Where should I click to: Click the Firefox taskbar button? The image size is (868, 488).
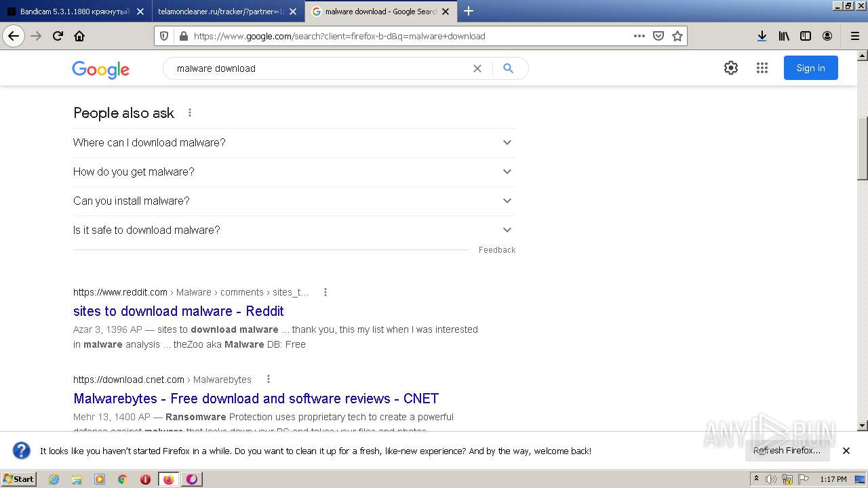[x=169, y=479]
